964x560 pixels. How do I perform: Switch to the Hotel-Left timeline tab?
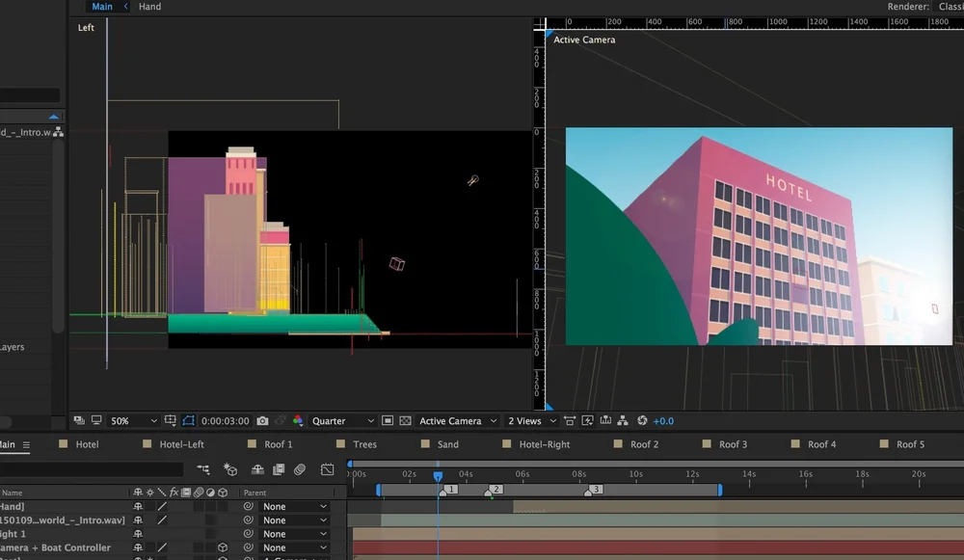click(x=181, y=444)
